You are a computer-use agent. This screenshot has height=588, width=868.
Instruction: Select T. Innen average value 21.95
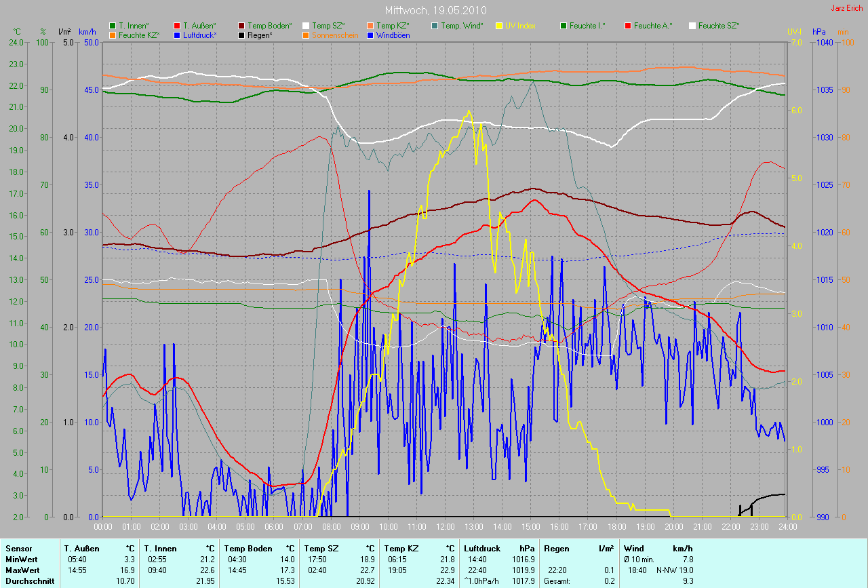205,581
